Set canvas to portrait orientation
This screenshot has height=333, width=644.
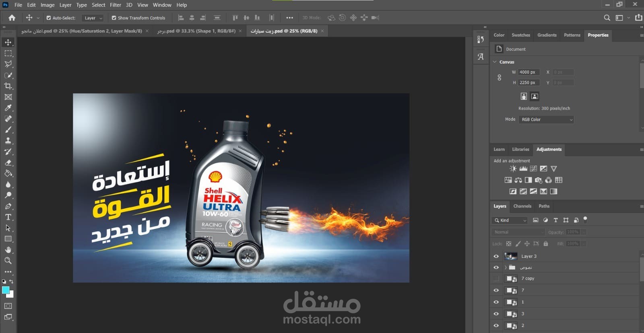[524, 96]
